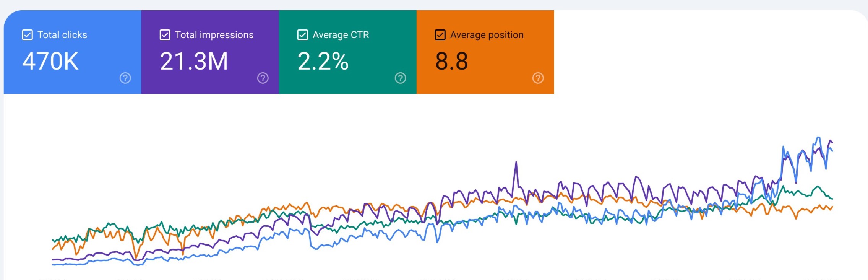Click the "Total clicks" label text

pos(62,35)
